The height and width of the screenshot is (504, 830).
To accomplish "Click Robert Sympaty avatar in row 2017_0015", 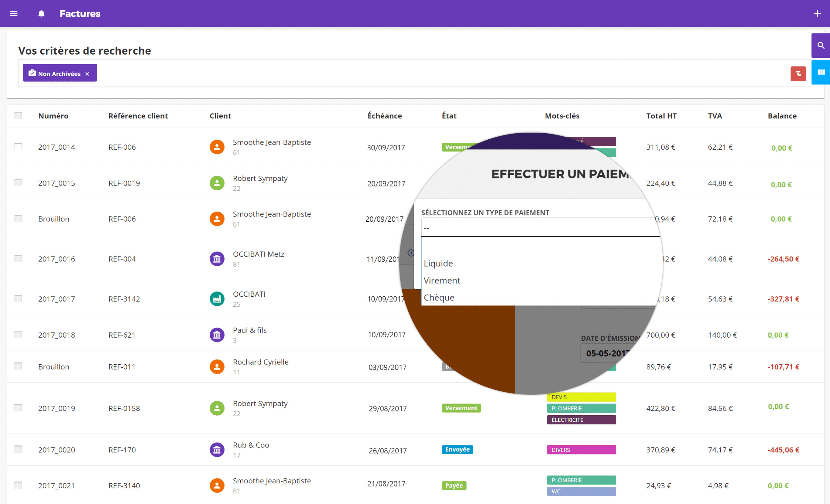I will tap(217, 183).
